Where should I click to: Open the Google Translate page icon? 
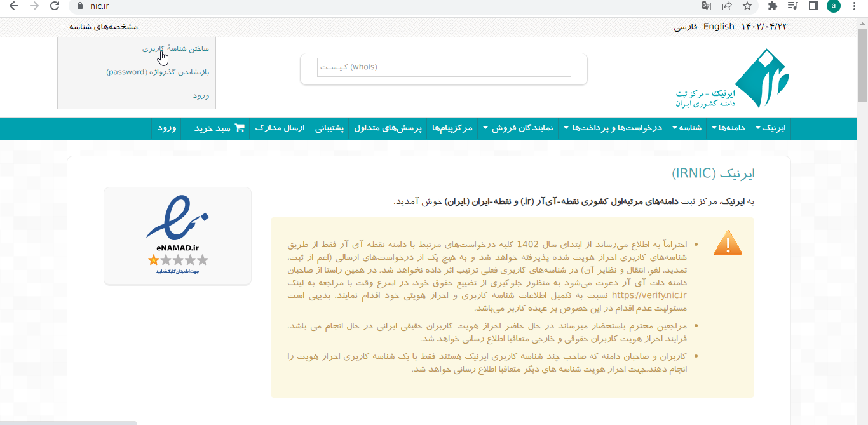coord(706,6)
